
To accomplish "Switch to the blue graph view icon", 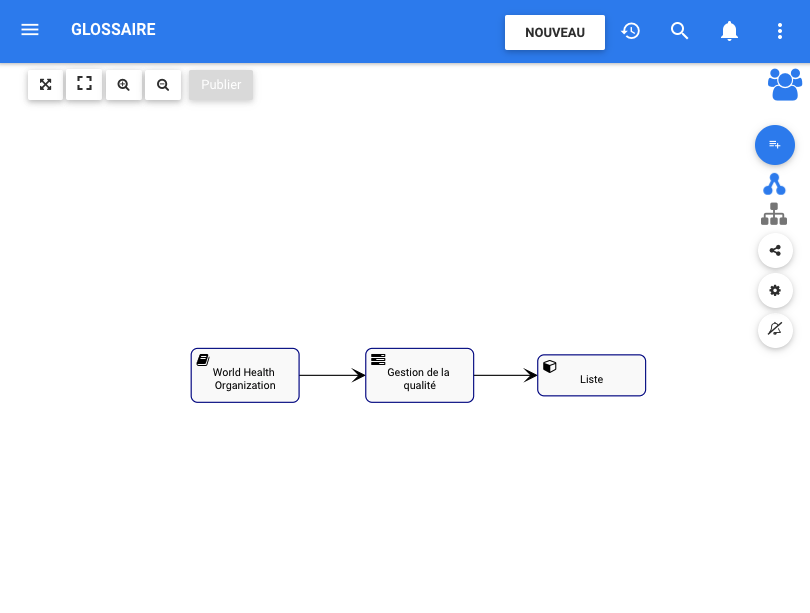I will point(774,184).
